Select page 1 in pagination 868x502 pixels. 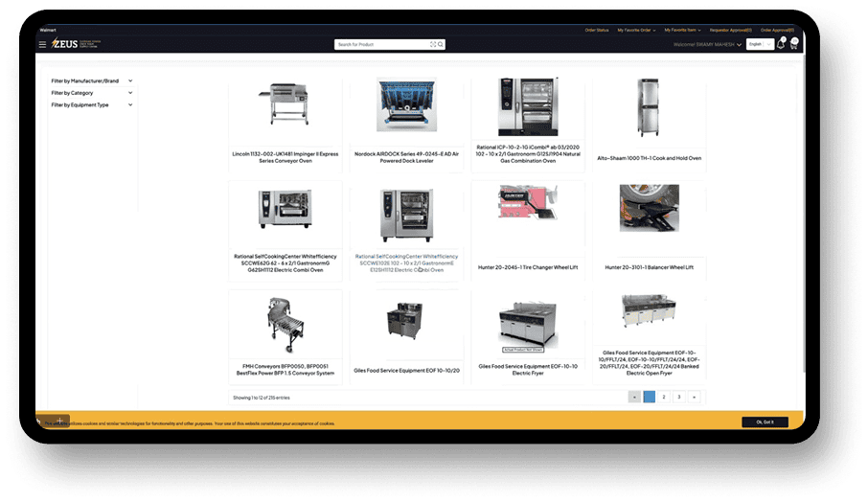click(649, 397)
